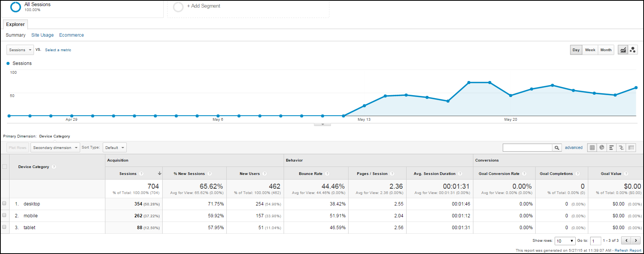Click the Device Category primary dimension
Screen dimensions: 644x254
click(x=55, y=136)
